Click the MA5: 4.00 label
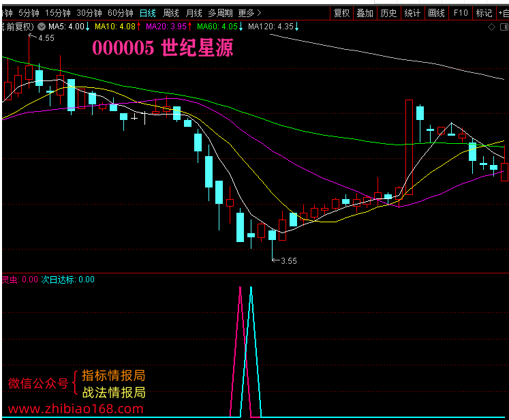This screenshot has height=420, width=509. point(69,27)
